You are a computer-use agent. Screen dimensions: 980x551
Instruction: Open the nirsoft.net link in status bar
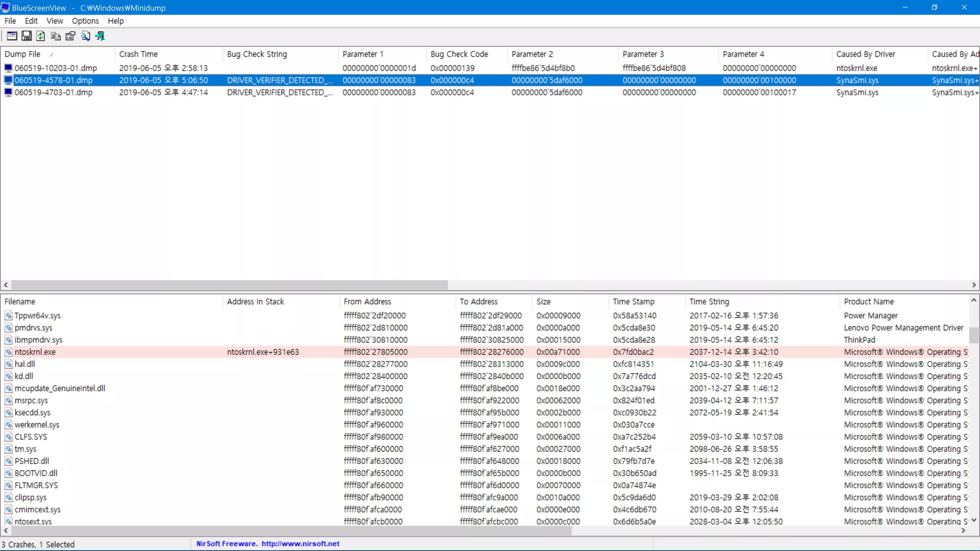pos(300,544)
